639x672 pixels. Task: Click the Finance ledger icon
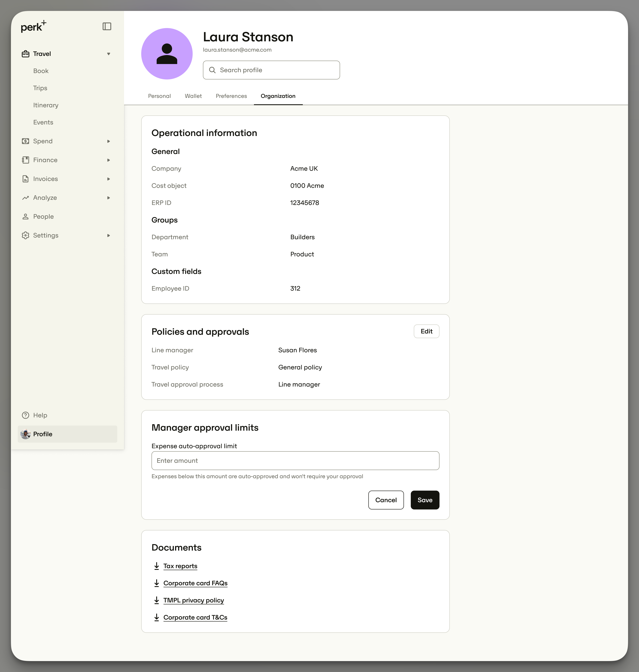[x=25, y=160]
